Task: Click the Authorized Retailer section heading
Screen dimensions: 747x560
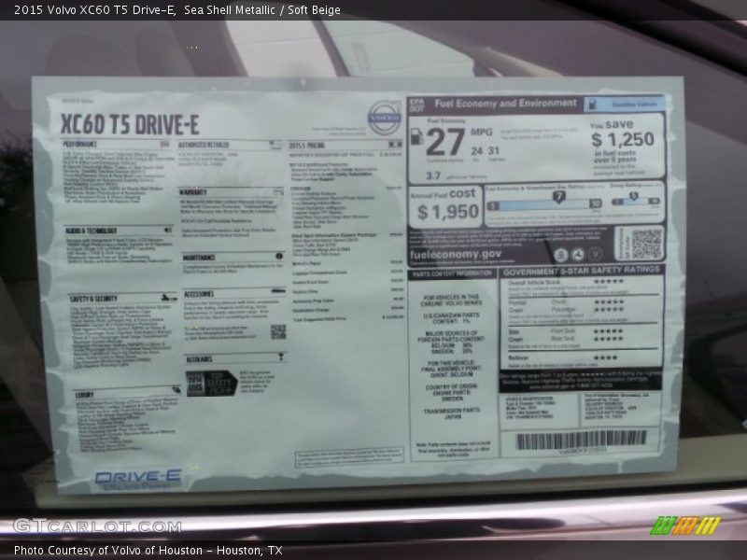Action: (204, 145)
